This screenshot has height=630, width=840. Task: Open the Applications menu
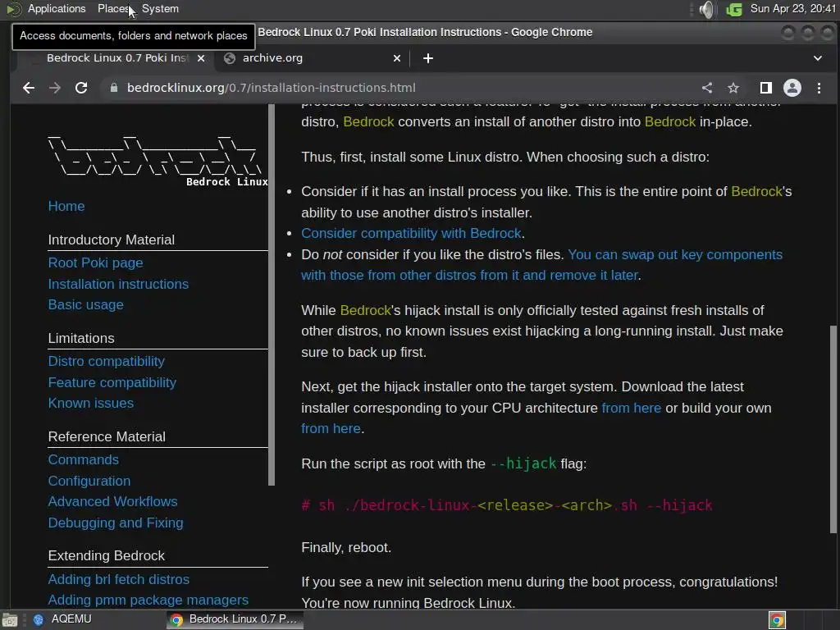(57, 8)
